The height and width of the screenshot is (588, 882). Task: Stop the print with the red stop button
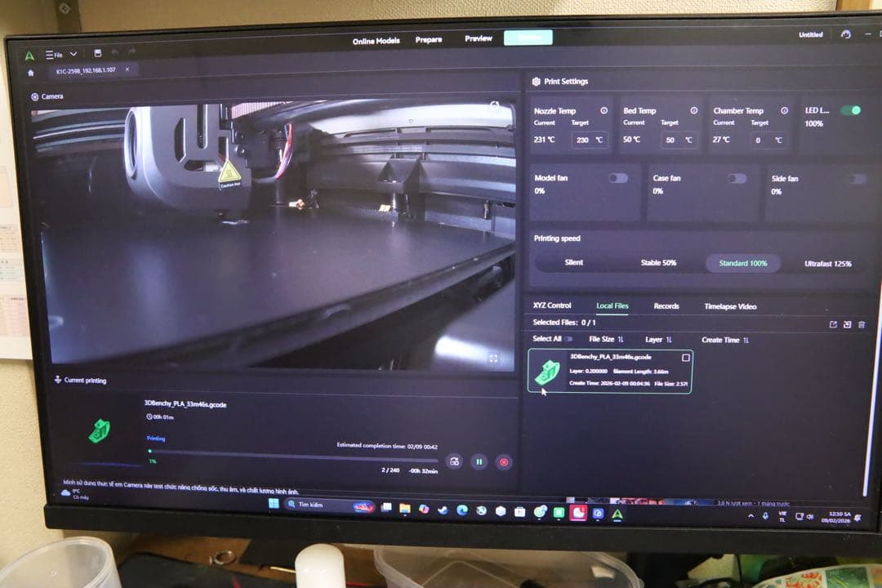506,461
